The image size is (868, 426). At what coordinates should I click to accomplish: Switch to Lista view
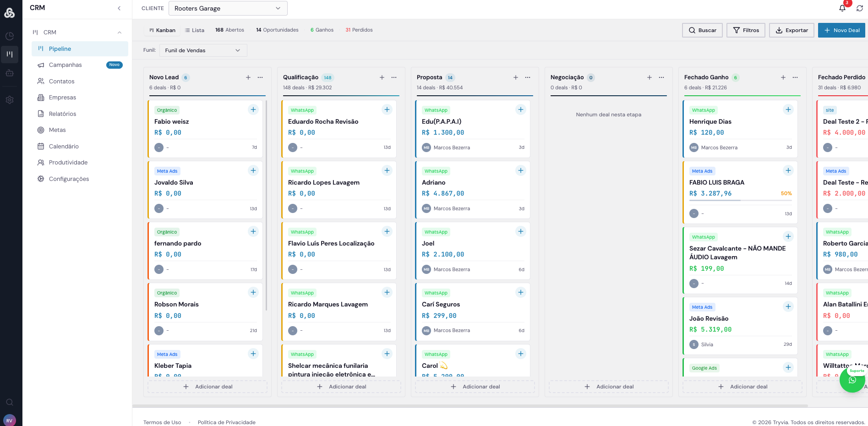195,30
